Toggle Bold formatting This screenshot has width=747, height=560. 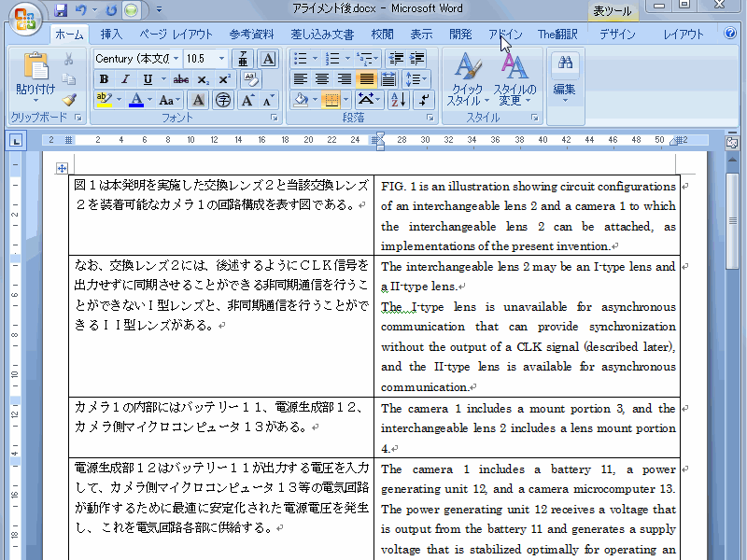tap(104, 79)
